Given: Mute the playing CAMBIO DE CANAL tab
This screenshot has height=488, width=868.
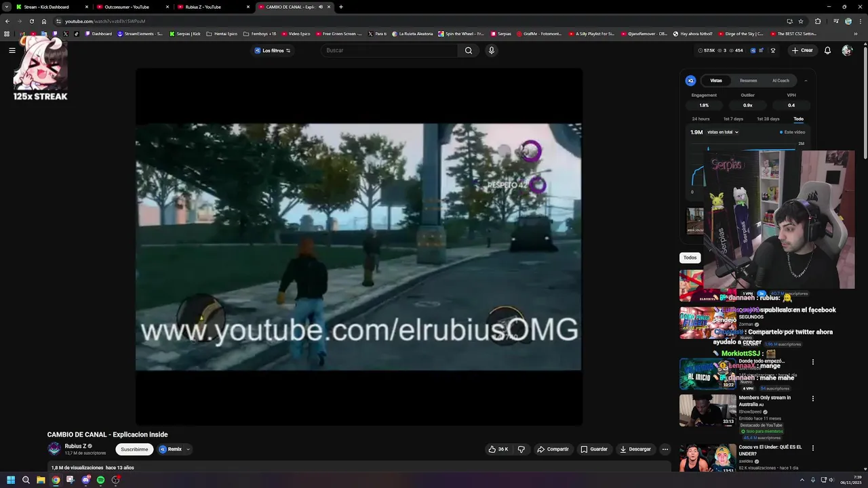Looking at the screenshot, I should tap(321, 7).
